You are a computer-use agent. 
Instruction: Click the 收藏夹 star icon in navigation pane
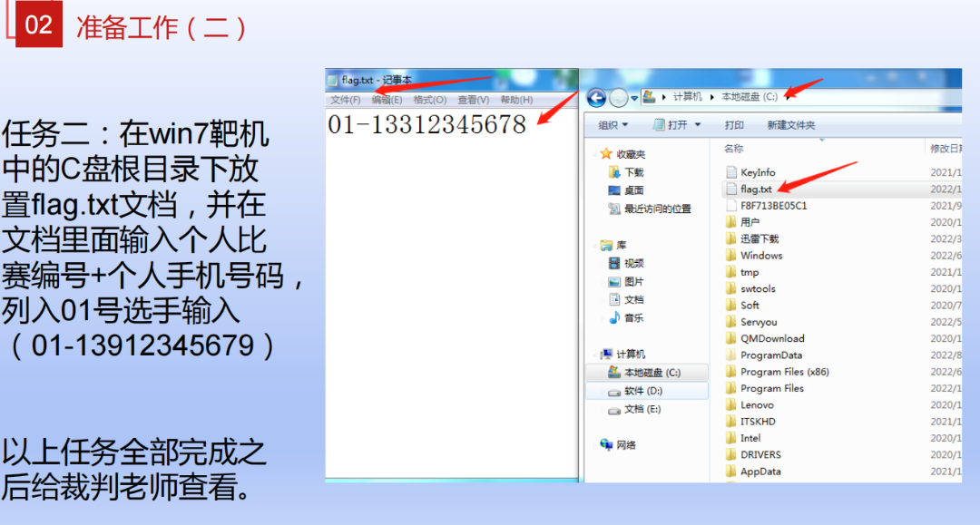coord(605,153)
